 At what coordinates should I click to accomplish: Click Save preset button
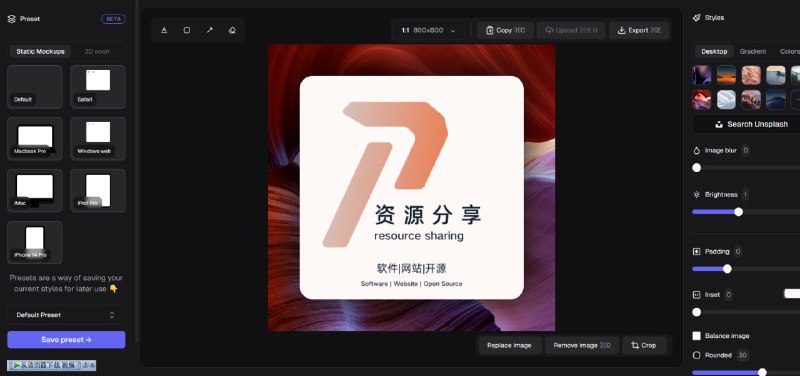[66, 340]
